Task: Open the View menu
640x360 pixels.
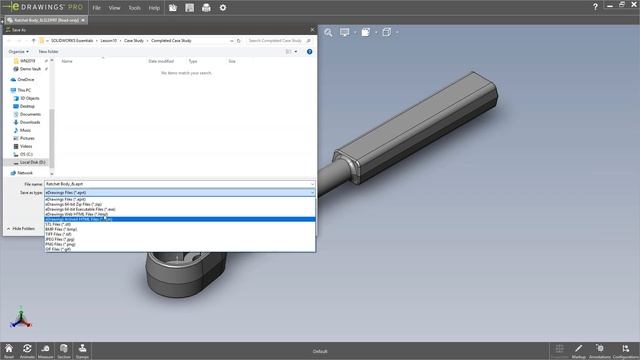Action: click(114, 8)
